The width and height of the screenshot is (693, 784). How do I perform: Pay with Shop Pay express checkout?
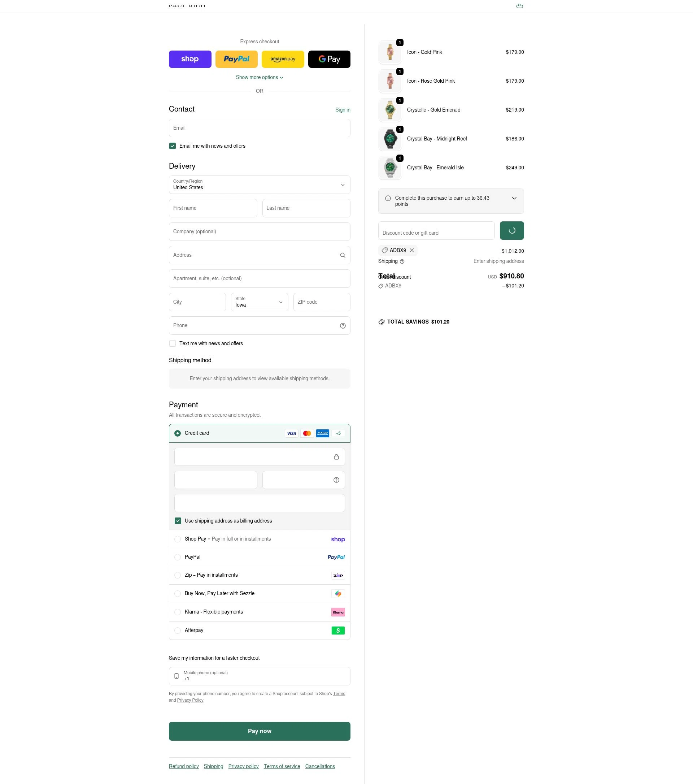click(x=190, y=59)
